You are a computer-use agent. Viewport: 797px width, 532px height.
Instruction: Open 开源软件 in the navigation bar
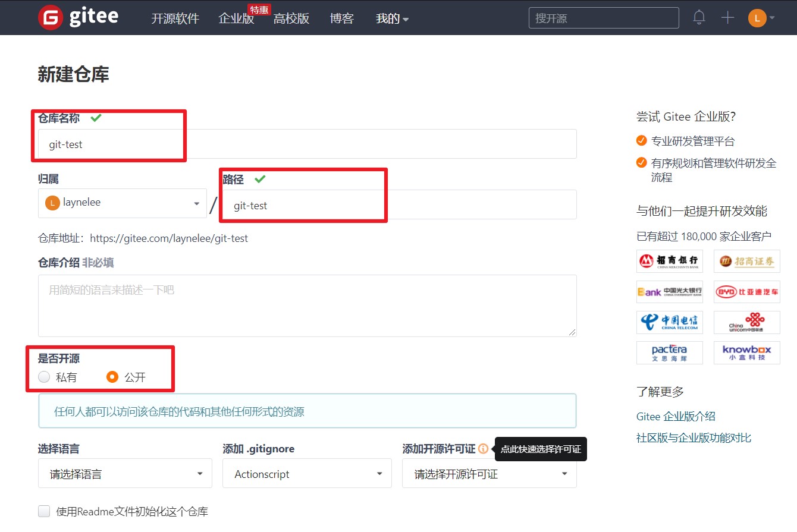coord(175,18)
